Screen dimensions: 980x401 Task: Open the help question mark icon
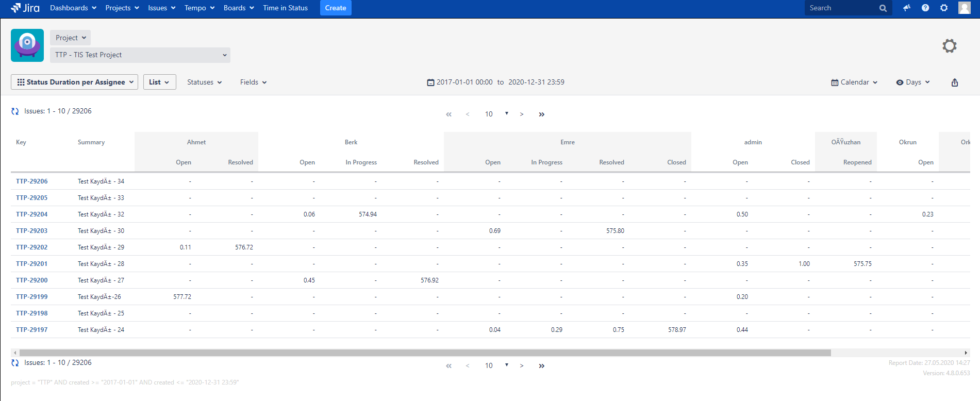coord(925,8)
